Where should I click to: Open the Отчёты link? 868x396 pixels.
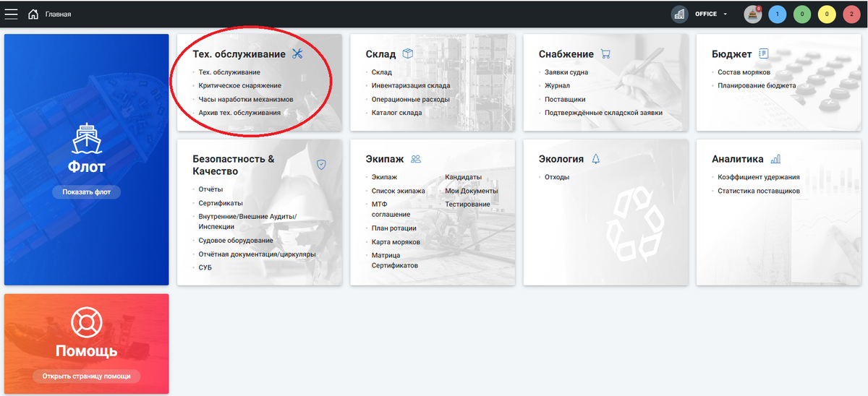[x=210, y=189]
